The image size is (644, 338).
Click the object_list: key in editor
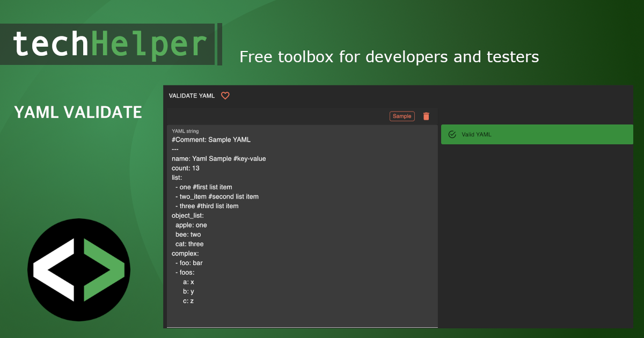[188, 216]
